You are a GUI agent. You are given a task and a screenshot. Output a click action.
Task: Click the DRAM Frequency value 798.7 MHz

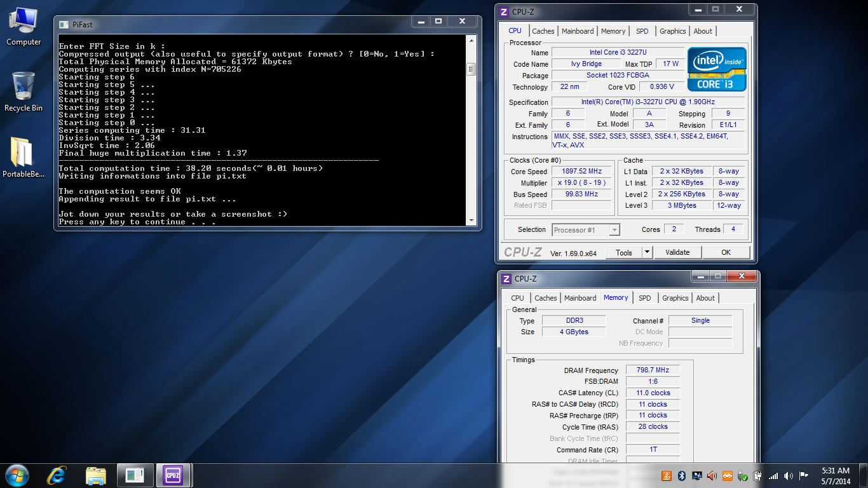[653, 370]
